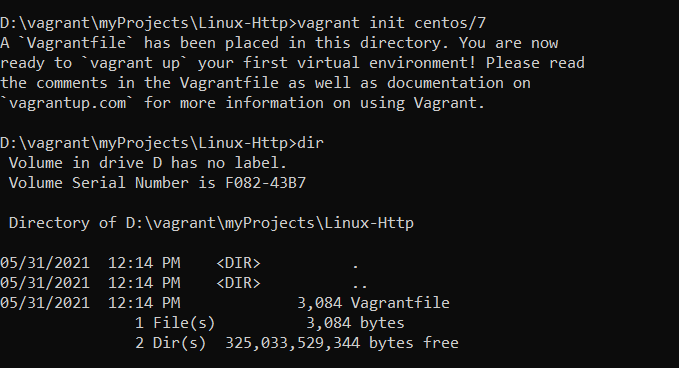Click the Vagrantfile filename in directory listing
Screen dimensions: 679x368
pyautogui.click(x=400, y=303)
